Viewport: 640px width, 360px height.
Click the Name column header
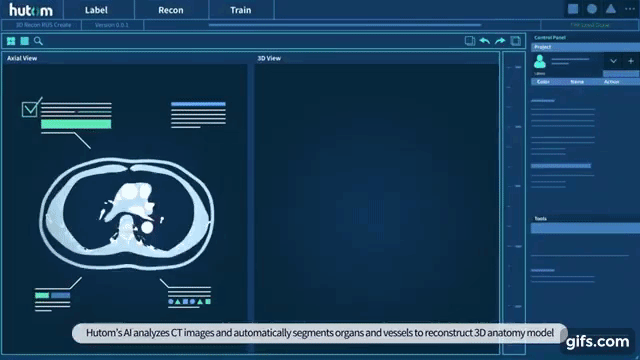point(577,82)
